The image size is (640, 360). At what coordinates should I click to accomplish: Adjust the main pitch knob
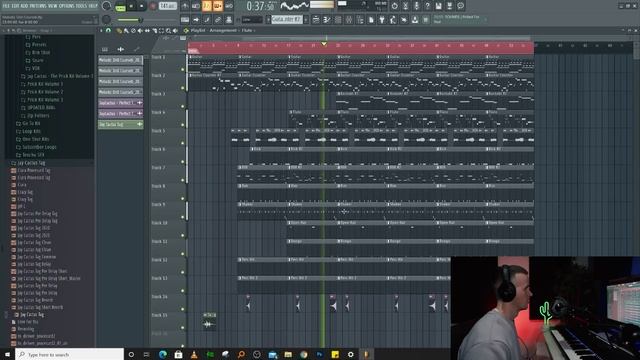(x=106, y=20)
